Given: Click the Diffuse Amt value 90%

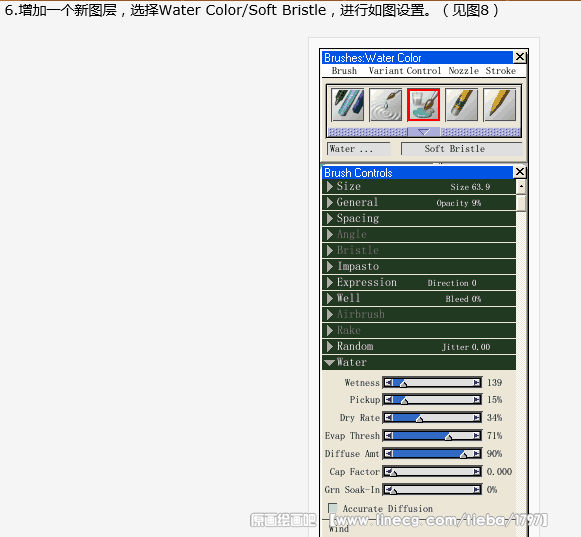Looking at the screenshot, I should (x=494, y=453).
